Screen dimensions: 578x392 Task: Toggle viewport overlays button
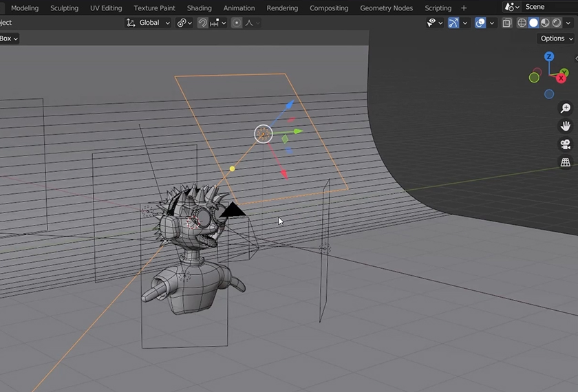pyautogui.click(x=480, y=23)
